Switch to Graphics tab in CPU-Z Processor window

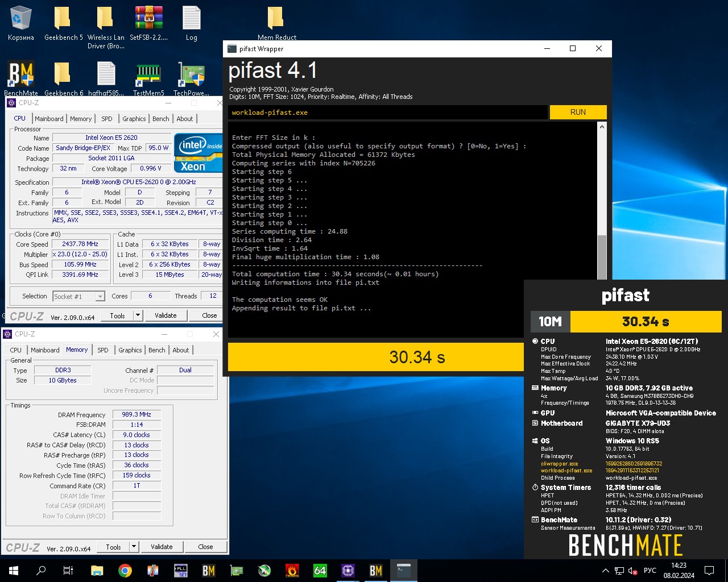click(134, 119)
